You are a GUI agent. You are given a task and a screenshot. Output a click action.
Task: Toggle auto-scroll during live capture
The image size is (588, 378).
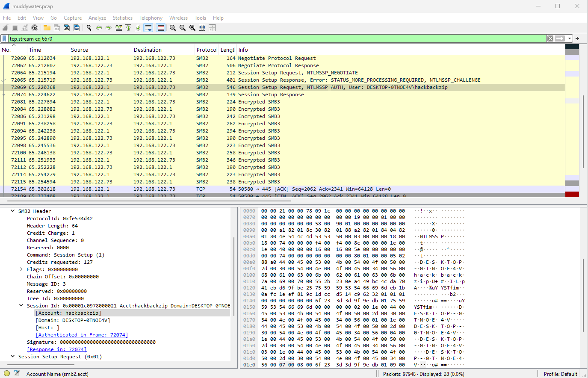tap(148, 28)
